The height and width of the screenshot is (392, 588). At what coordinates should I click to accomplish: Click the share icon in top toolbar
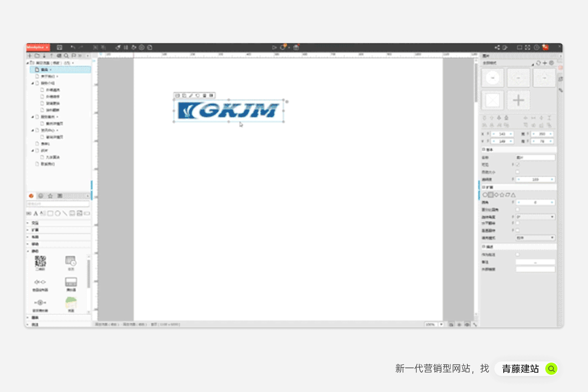[497, 47]
